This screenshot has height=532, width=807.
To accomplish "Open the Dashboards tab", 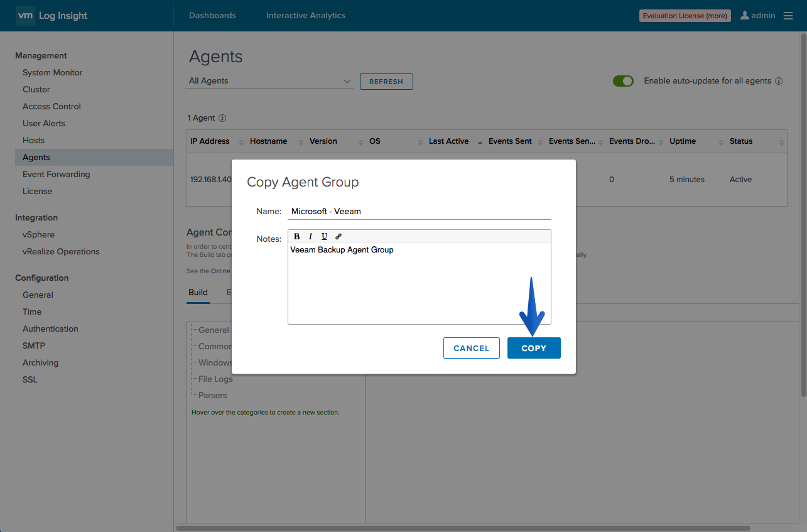I will click(212, 16).
